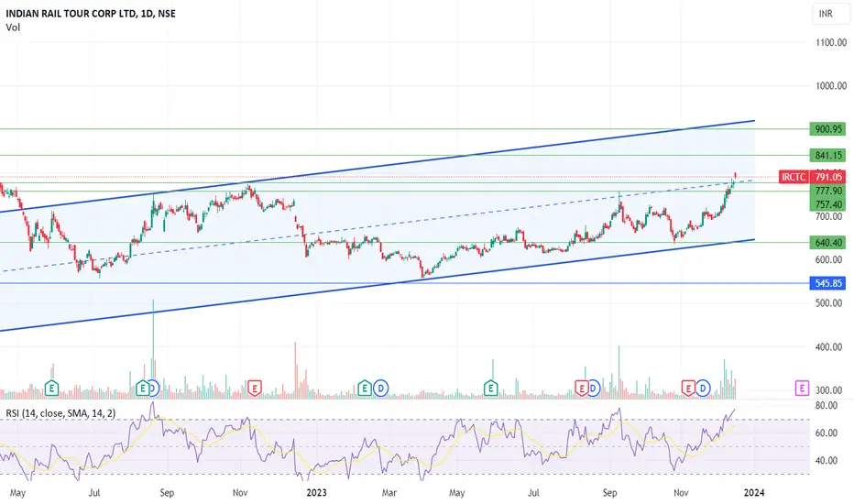Click the 300.00 price axis label
Viewport: 854px width, 504px height.
click(830, 390)
